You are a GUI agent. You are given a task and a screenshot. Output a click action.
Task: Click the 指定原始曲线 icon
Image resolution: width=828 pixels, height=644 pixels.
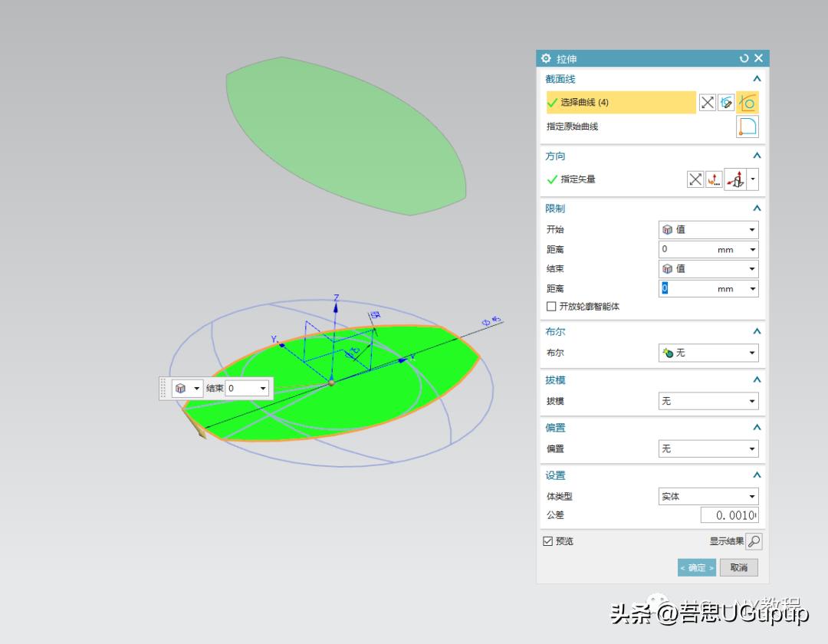click(x=747, y=127)
